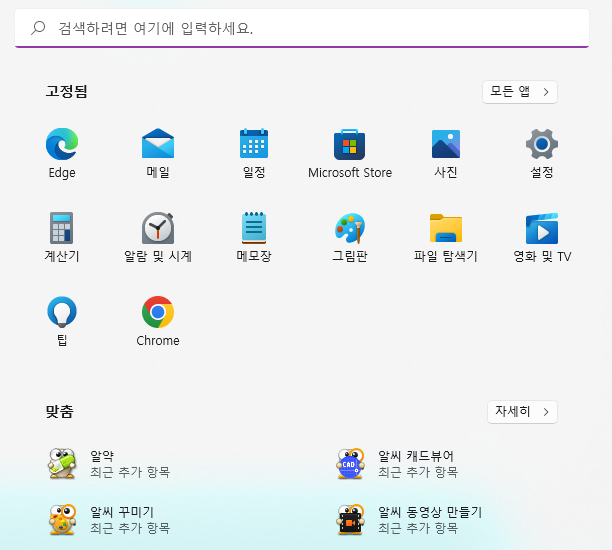Launch the 메일 (Mail) app
This screenshot has width=612, height=550.
pos(158,144)
